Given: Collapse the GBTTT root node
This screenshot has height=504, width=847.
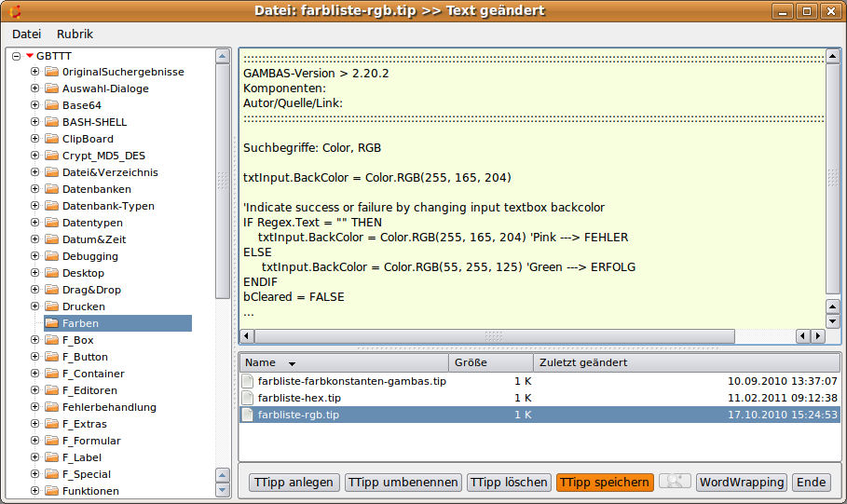Looking at the screenshot, I should (x=17, y=56).
